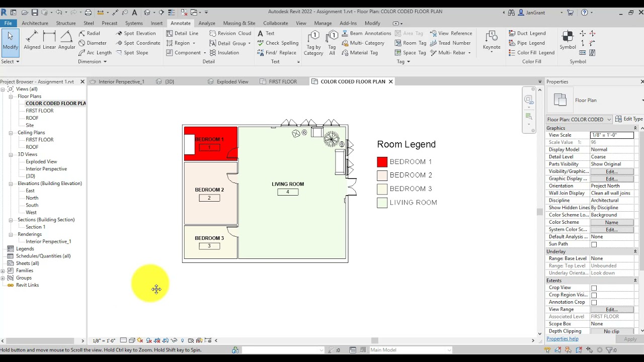Open the Collaborate ribbon tab
Screen dimensions: 644x362
276,23
